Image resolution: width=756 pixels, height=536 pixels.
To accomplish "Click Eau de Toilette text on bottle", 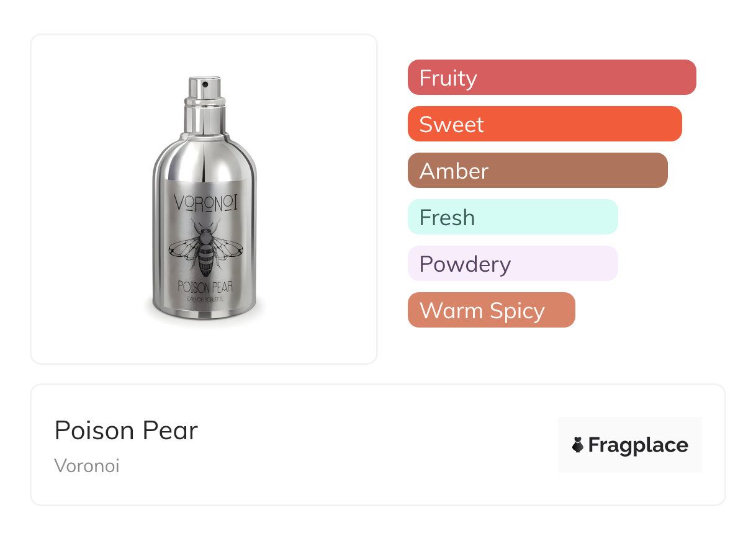I will pyautogui.click(x=205, y=300).
